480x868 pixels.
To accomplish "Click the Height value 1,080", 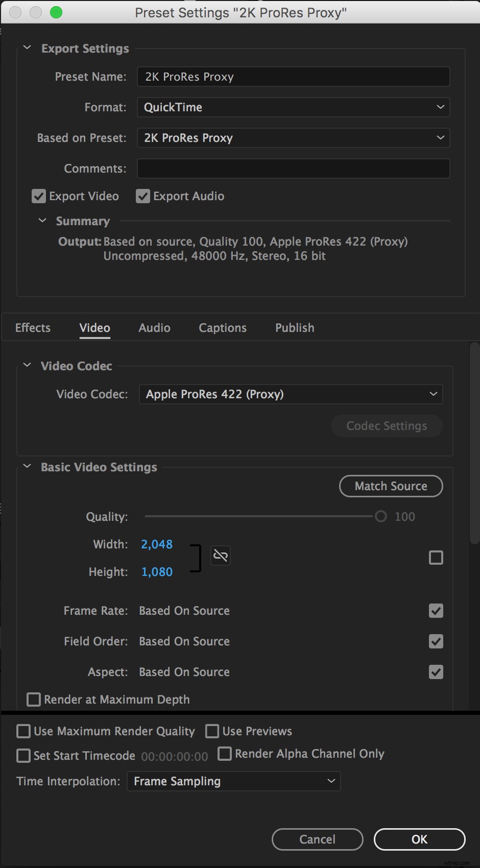I will (x=157, y=572).
